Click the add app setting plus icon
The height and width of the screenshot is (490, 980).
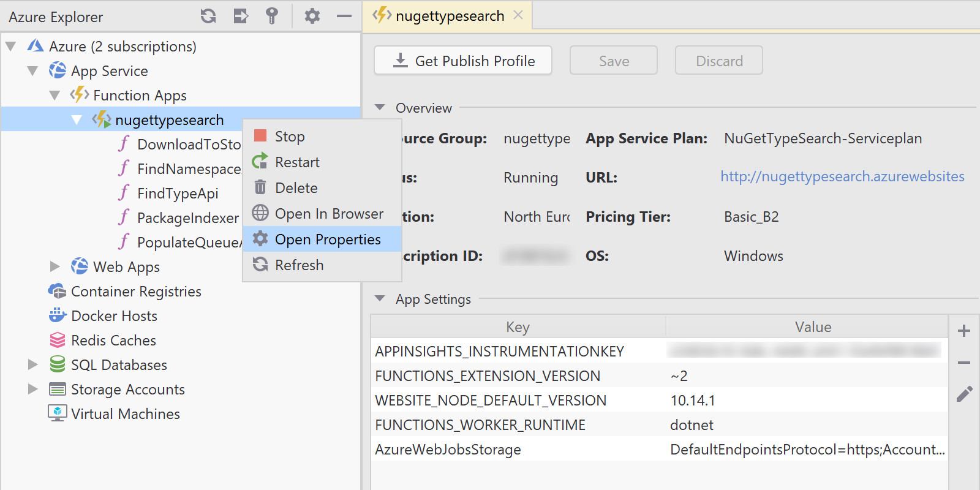(x=964, y=331)
